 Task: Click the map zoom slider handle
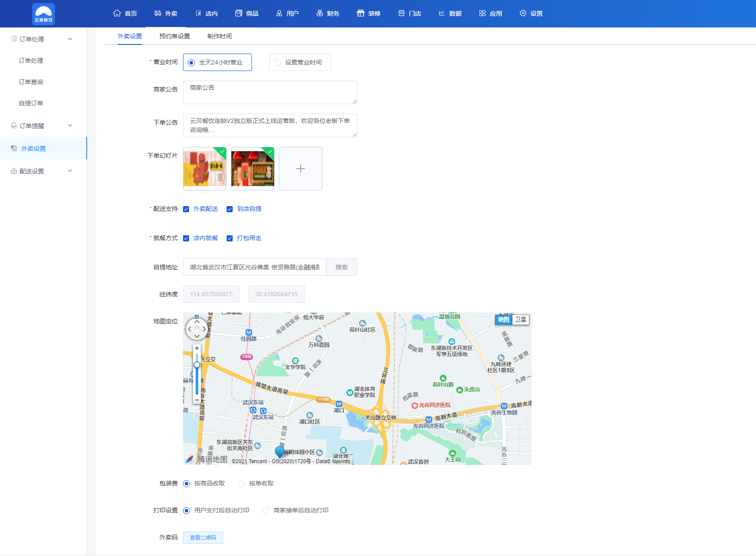197,365
